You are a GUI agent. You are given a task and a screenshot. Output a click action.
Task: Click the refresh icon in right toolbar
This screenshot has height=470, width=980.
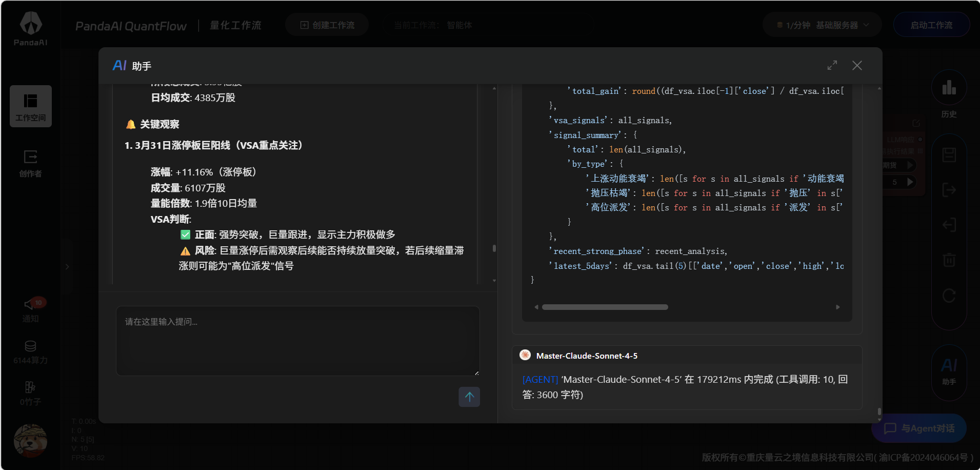(949, 296)
